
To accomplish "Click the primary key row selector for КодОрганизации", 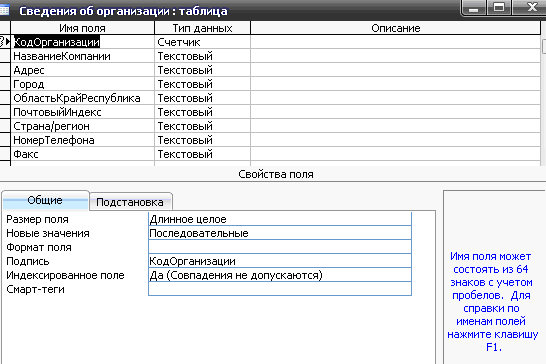I will click(5, 42).
